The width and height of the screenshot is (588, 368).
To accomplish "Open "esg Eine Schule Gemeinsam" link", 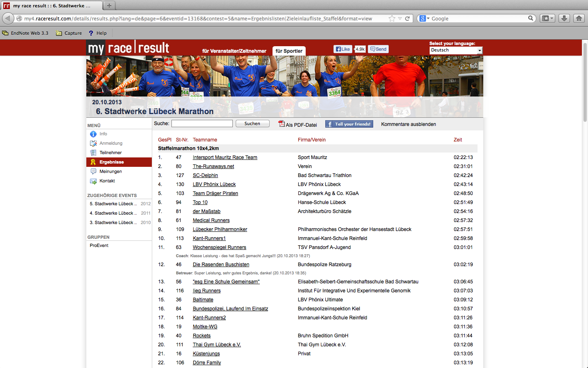I will [226, 282].
